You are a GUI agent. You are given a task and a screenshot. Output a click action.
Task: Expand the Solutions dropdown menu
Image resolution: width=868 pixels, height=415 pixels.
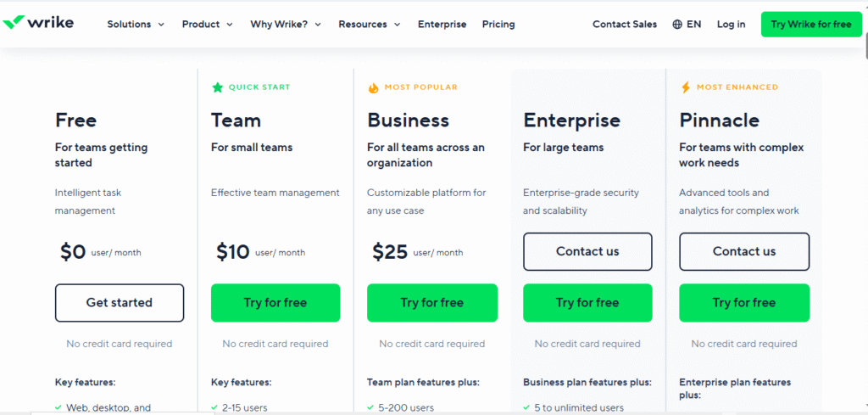click(136, 25)
